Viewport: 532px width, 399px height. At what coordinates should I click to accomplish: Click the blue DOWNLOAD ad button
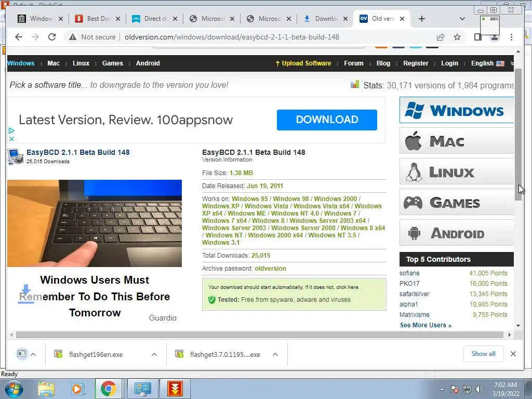coord(327,120)
